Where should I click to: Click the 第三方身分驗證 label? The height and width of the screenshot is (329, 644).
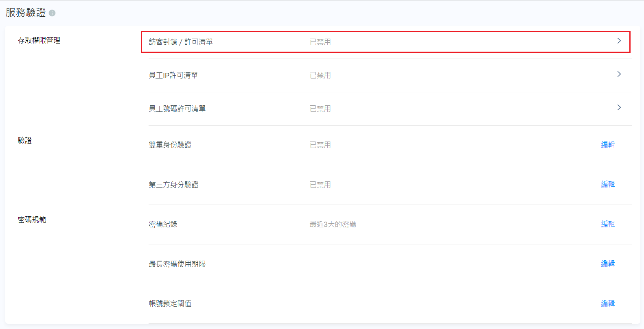coord(173,185)
